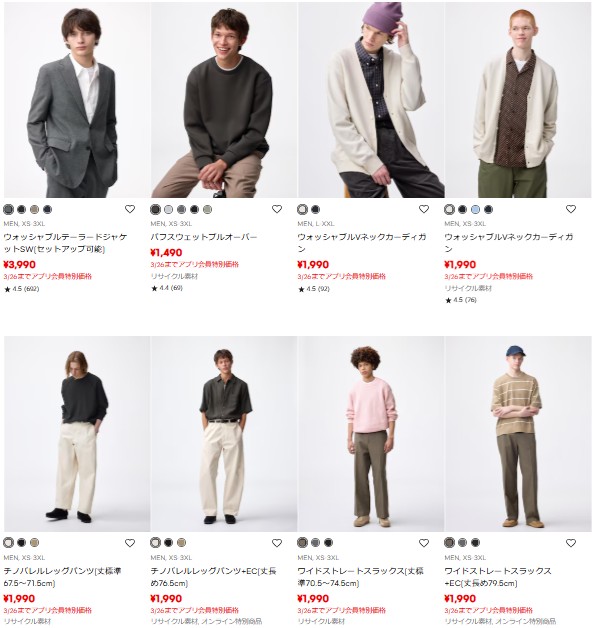Screen dimensions: 595x628
Task: Open ウォッシャブルテーラードジャケット product link
Action: point(65,243)
